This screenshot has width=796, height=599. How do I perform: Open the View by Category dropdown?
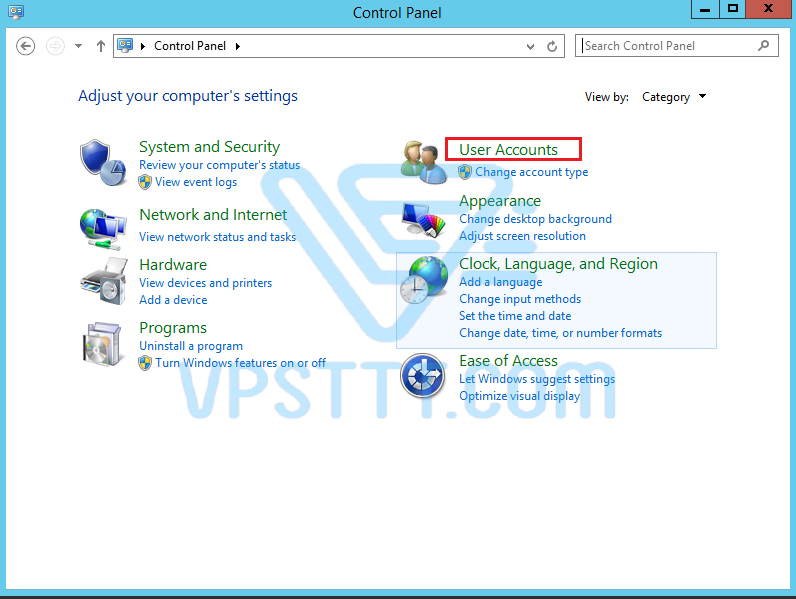(674, 96)
